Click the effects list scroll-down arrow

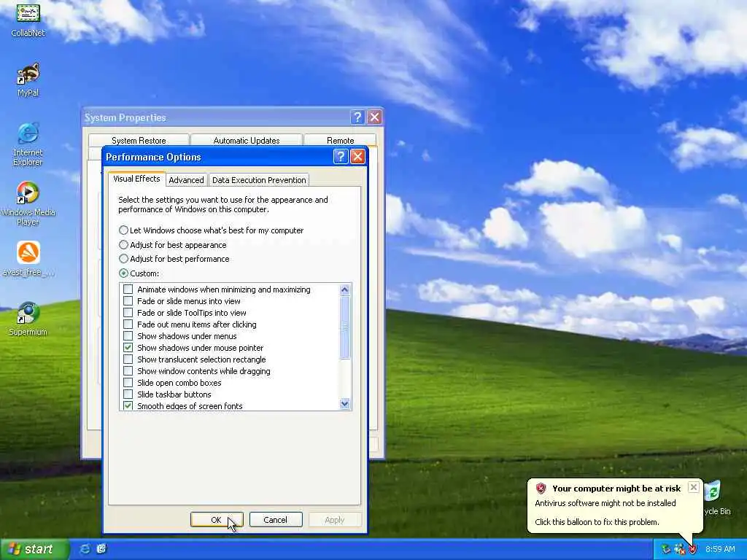coord(345,404)
